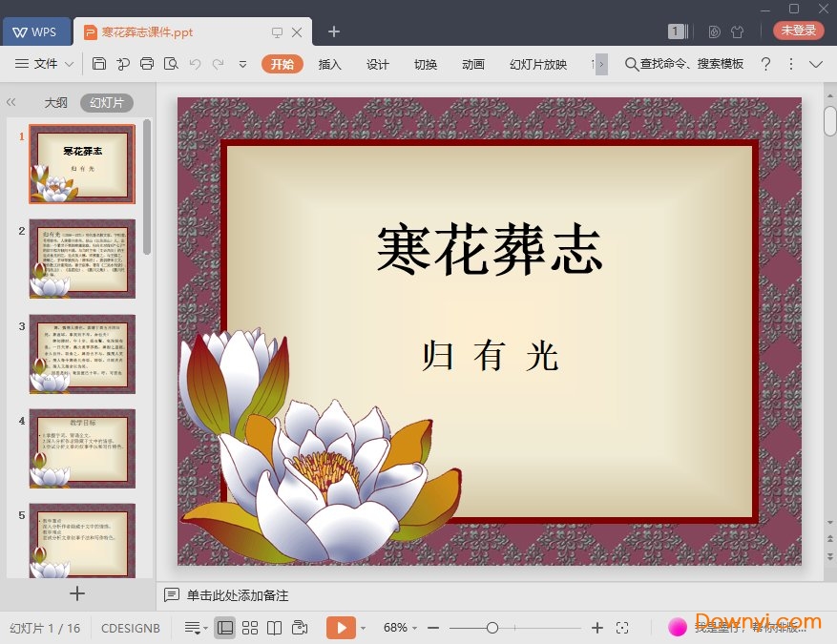Click fit-slide-to-window icon

coord(623,628)
